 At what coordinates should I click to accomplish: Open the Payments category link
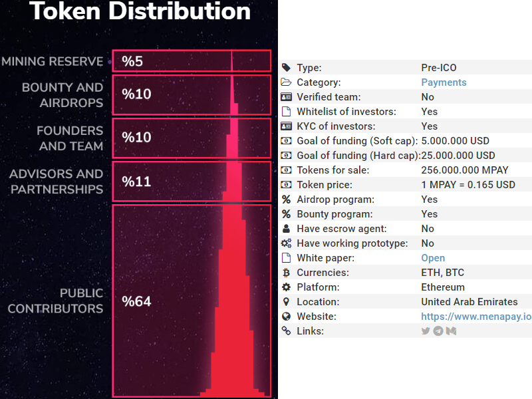pyautogui.click(x=444, y=82)
